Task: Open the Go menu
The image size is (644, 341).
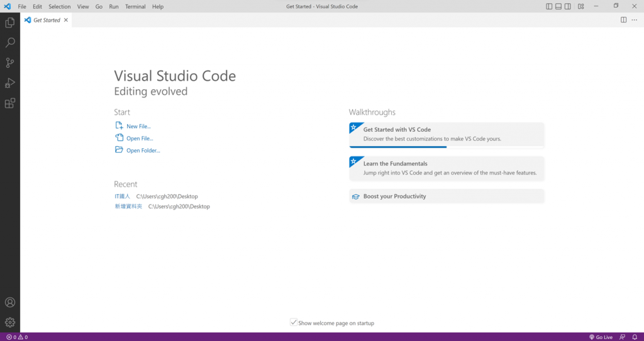Action: pos(99,6)
